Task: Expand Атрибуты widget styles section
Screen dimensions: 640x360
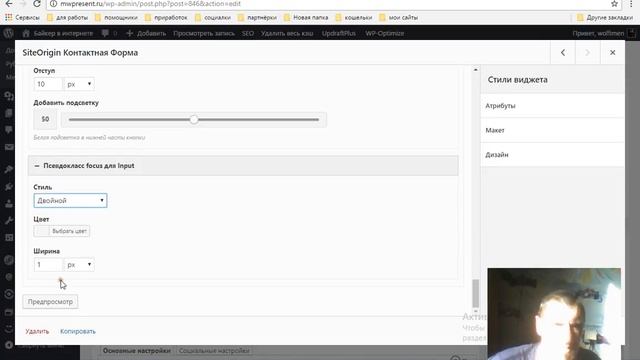Action: pos(553,106)
